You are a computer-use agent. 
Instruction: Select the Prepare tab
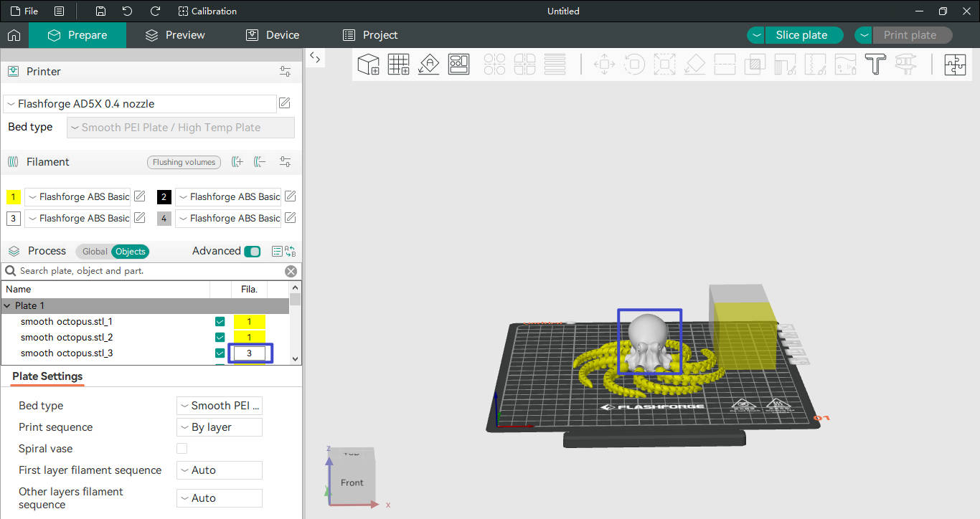77,35
